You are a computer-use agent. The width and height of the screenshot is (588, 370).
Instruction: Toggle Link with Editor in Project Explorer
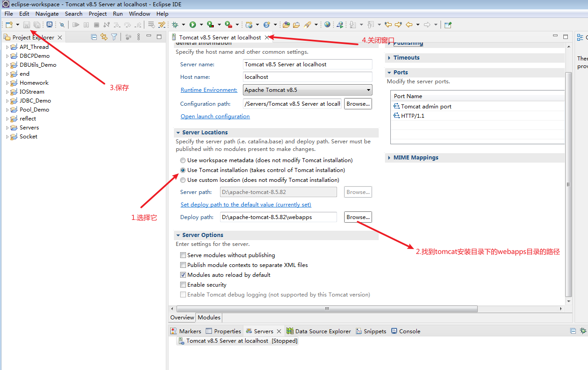click(104, 37)
